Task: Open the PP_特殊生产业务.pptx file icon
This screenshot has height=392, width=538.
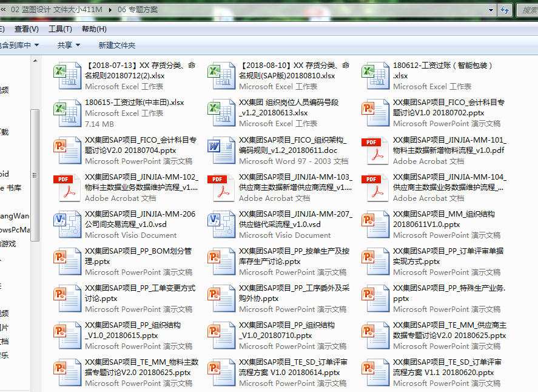Action: (375, 299)
